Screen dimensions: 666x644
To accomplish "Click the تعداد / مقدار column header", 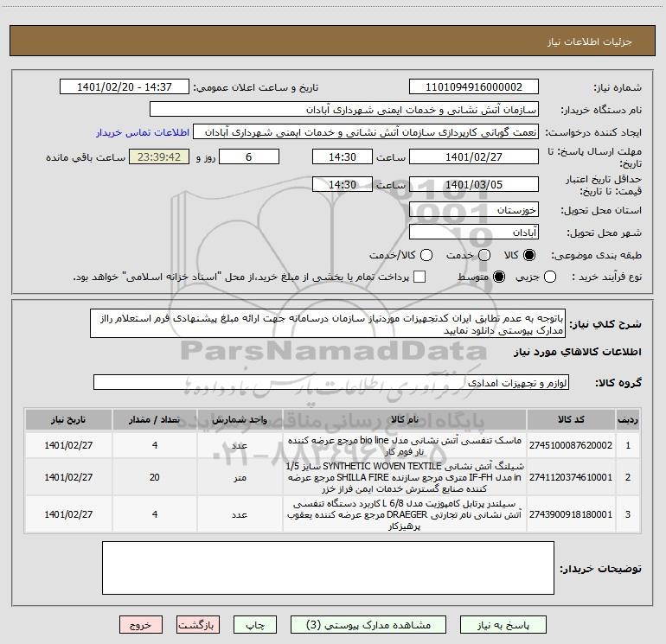I will [155, 419].
